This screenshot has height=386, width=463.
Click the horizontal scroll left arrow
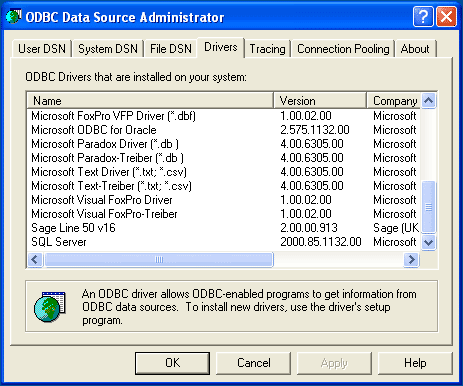click(35, 259)
